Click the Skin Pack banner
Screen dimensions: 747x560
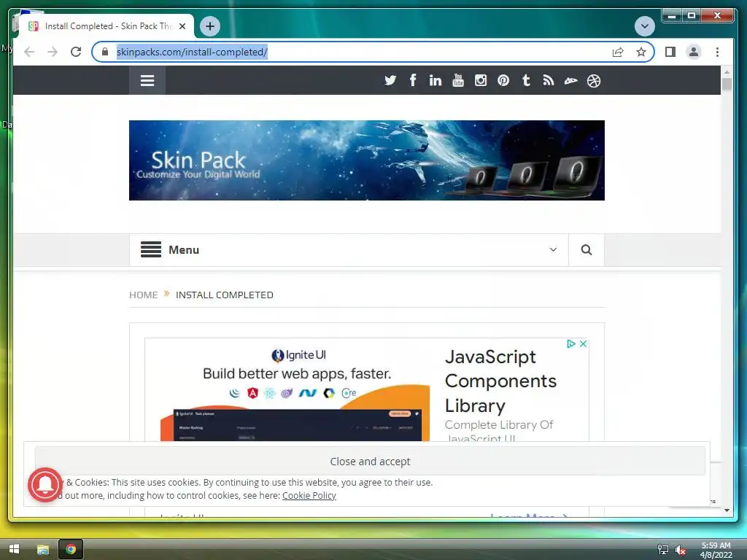(367, 160)
